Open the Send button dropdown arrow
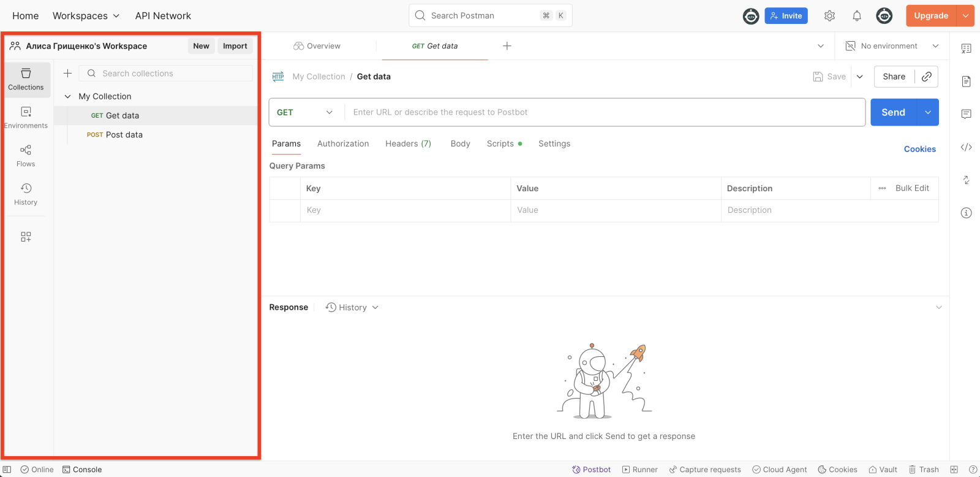Screen dimensions: 980x477 [x=928, y=112]
